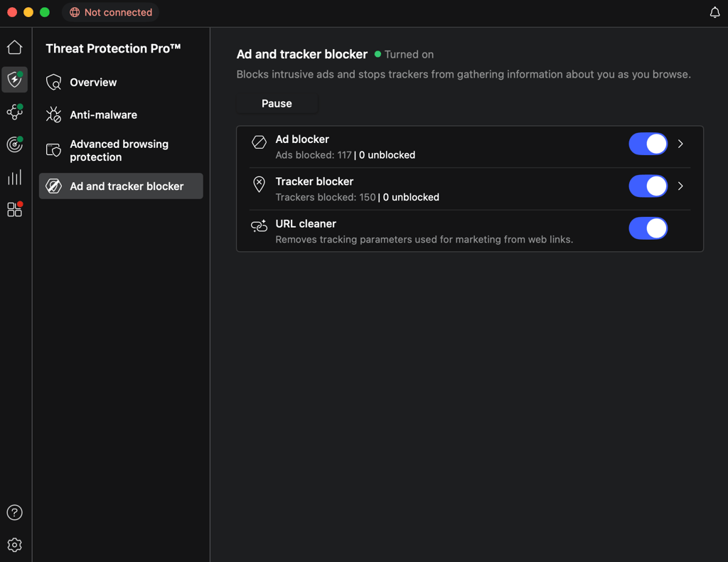The image size is (728, 562).
Task: Click the Not connected status pill
Action: 110,13
